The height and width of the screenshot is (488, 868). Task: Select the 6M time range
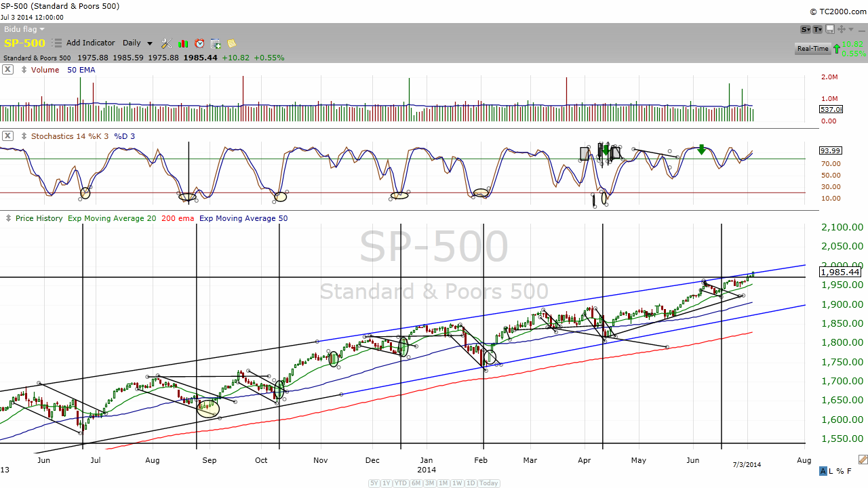coord(417,483)
